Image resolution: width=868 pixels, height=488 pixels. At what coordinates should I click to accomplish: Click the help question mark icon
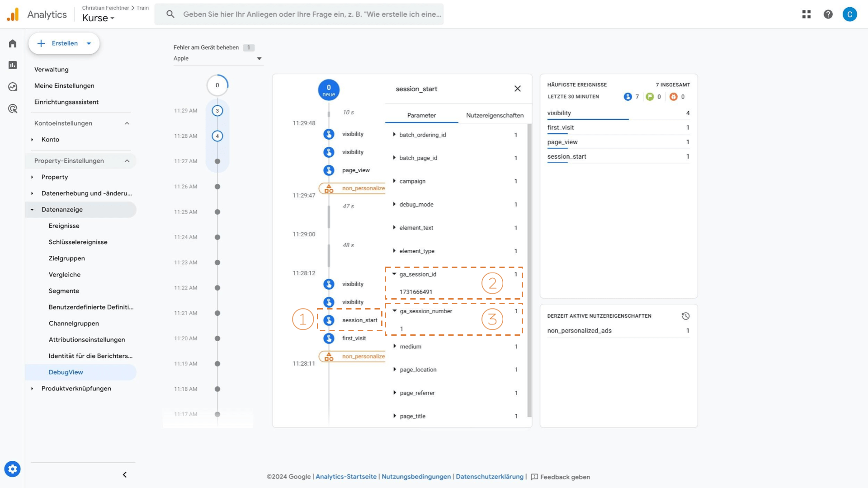[828, 14]
